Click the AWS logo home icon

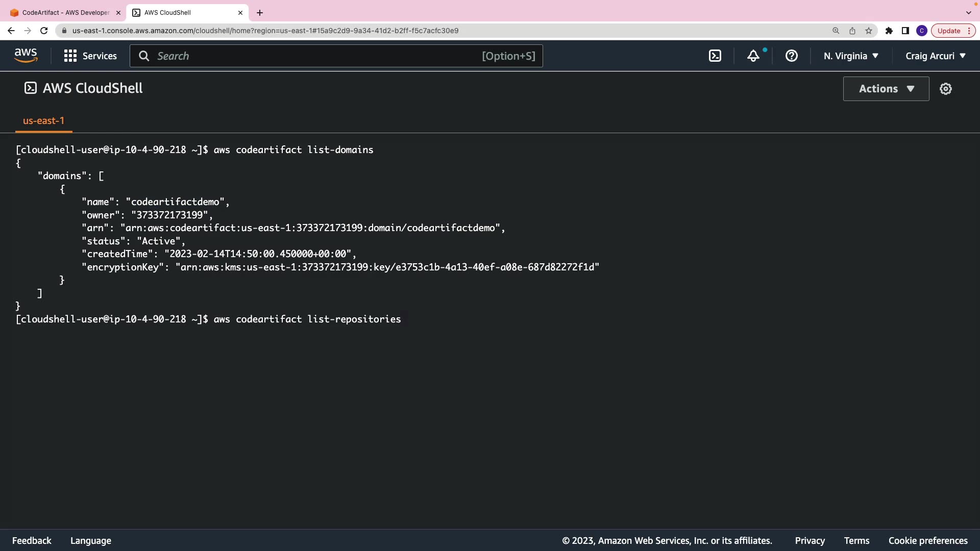[26, 56]
